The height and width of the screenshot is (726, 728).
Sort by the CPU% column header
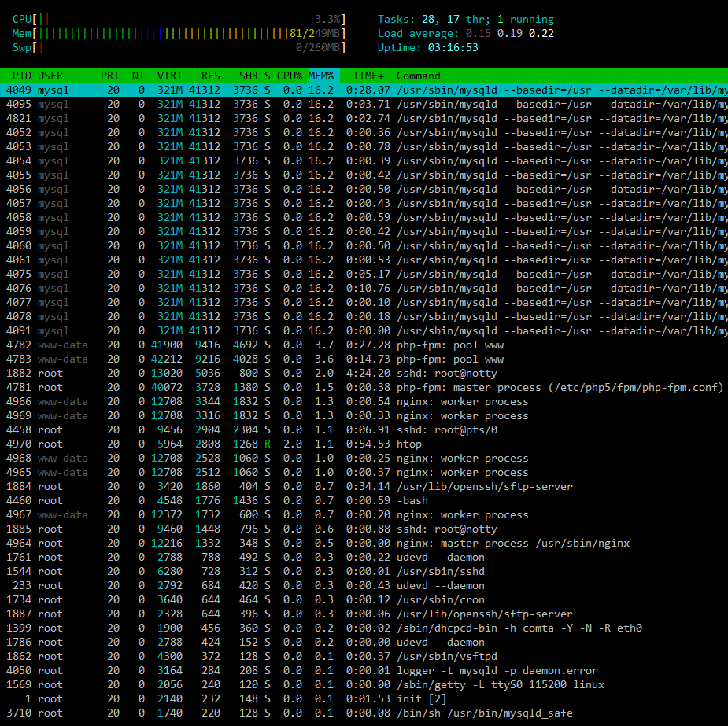click(x=288, y=76)
